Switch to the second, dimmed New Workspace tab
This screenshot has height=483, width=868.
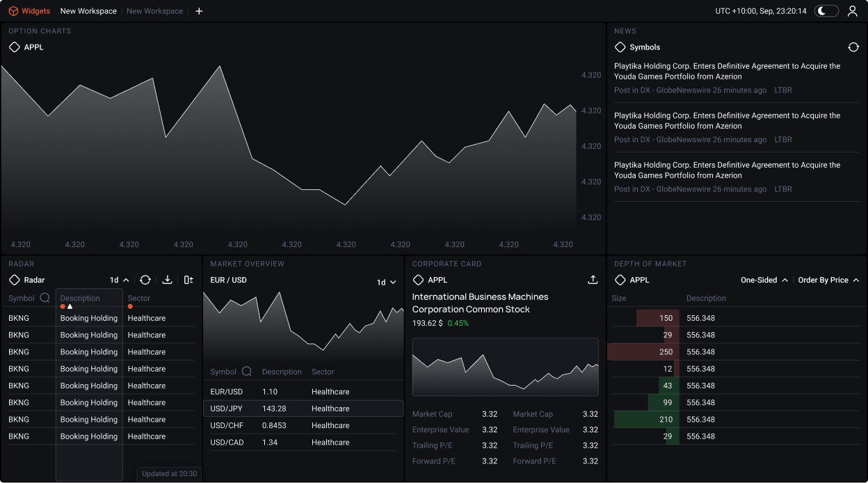tap(154, 11)
